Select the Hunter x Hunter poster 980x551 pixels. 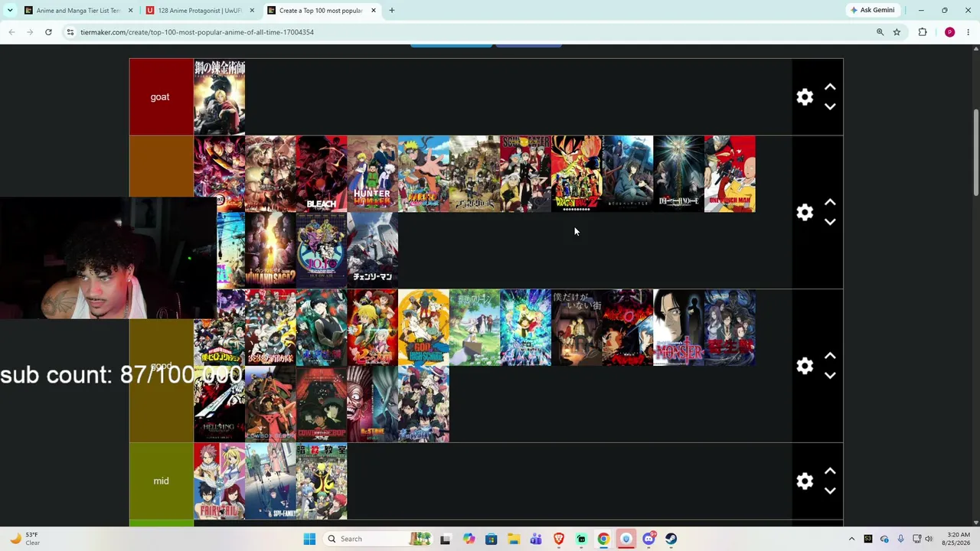(x=373, y=174)
